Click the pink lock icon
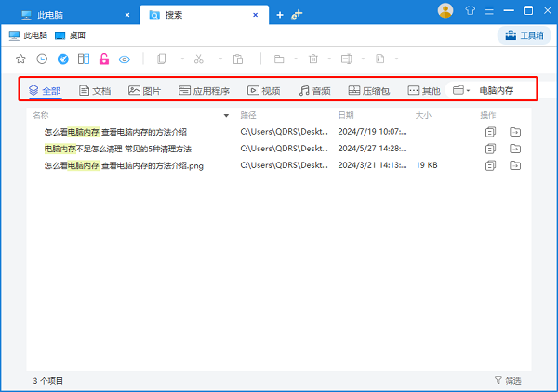 pos(104,59)
